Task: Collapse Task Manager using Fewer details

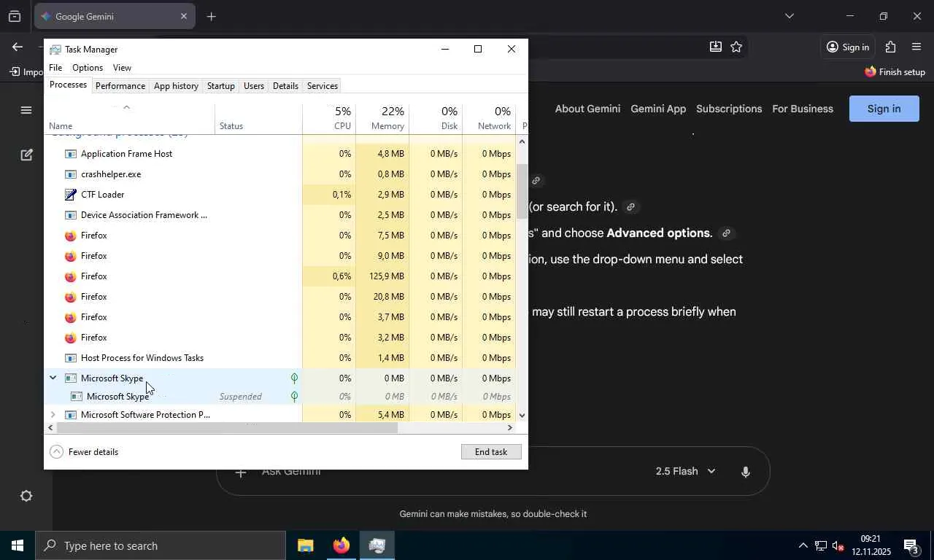Action: click(84, 452)
